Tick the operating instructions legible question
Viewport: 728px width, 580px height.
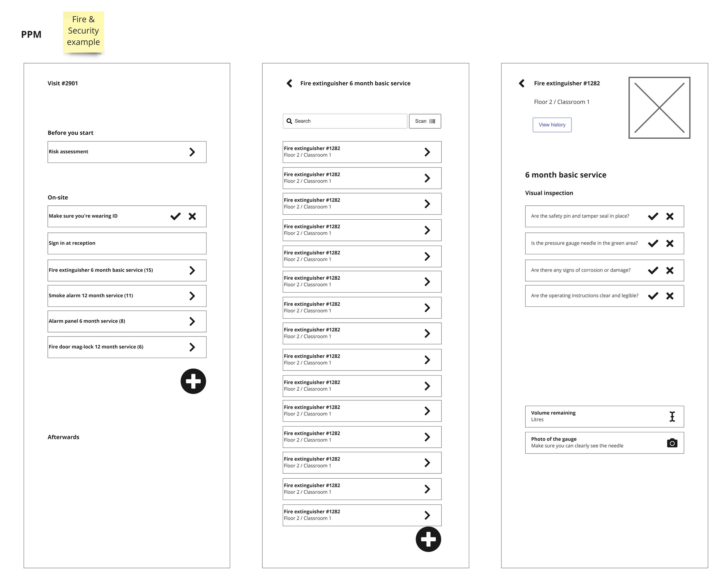(x=653, y=296)
